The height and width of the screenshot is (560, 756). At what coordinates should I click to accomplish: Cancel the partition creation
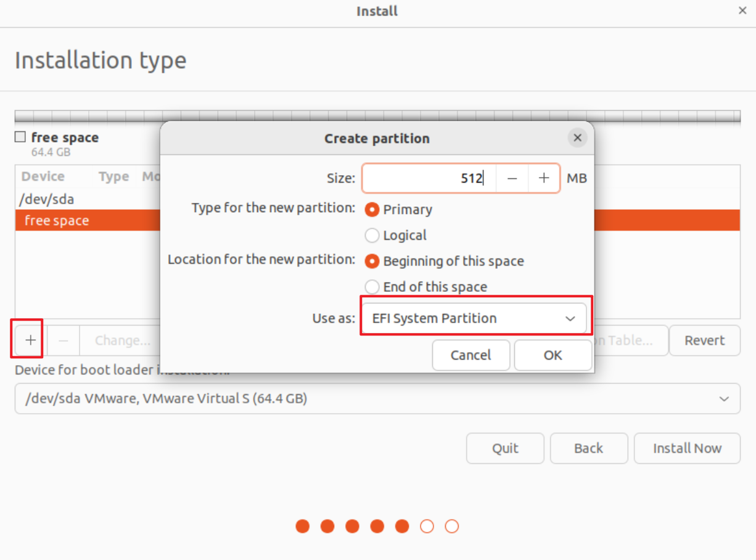tap(470, 355)
